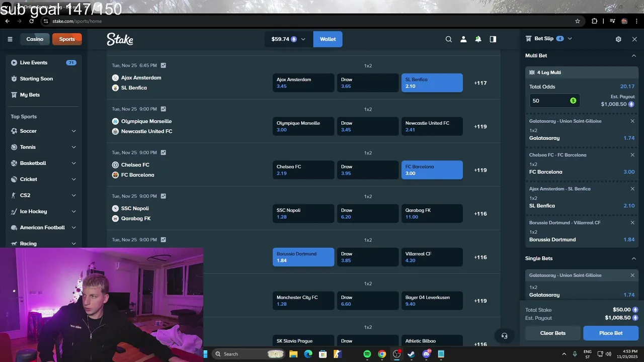Select SSC Napoli 1.28 odds
The width and height of the screenshot is (644, 362).
coord(303,214)
